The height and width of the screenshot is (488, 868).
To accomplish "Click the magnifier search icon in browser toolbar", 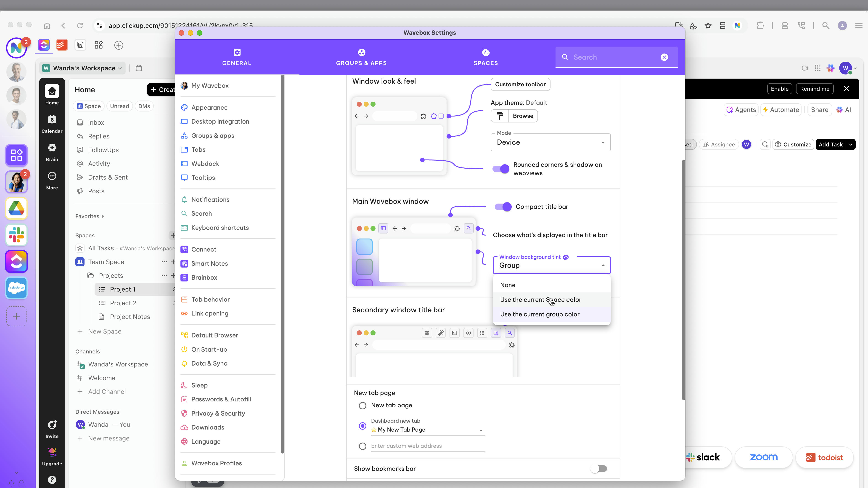I will (x=826, y=26).
